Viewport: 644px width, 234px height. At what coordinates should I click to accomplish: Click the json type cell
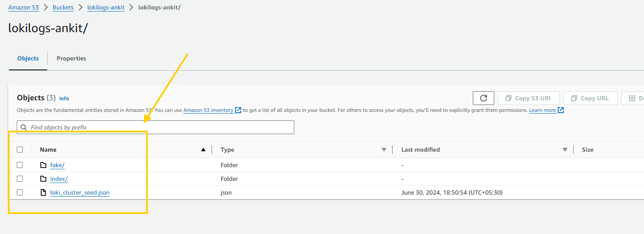point(226,192)
